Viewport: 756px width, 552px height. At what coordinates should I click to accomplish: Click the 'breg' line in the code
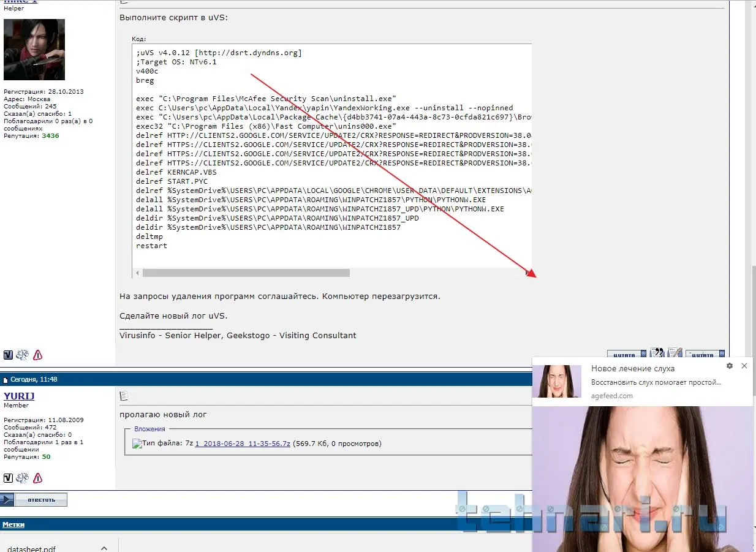145,80
